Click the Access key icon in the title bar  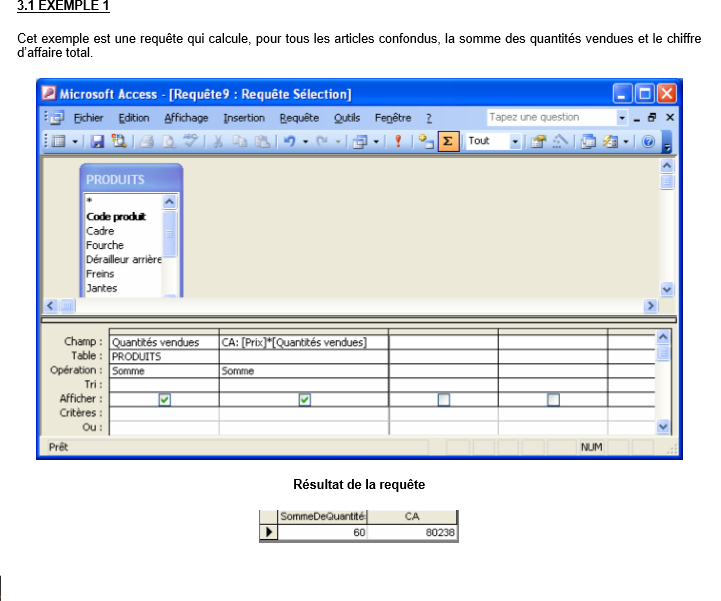(49, 93)
